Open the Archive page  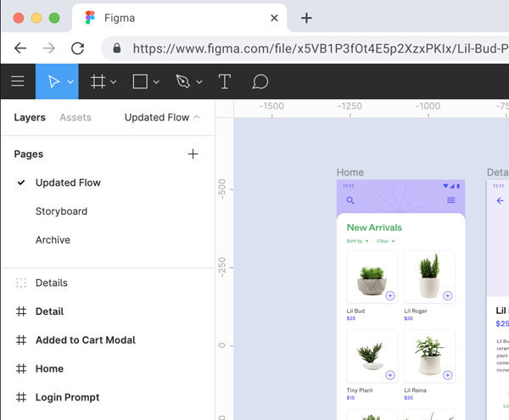coord(53,240)
